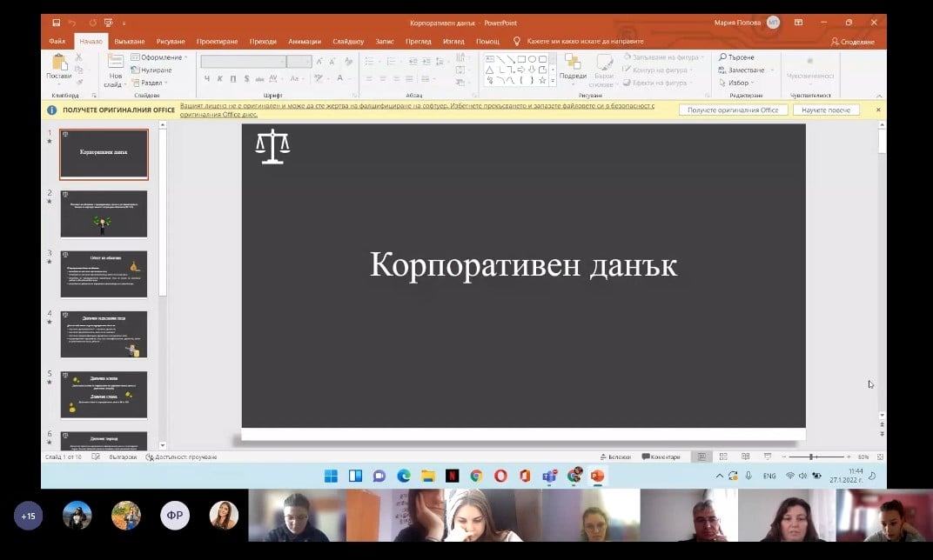Select slide 3 thumbnail
Screen dimensions: 933x560
(104, 274)
